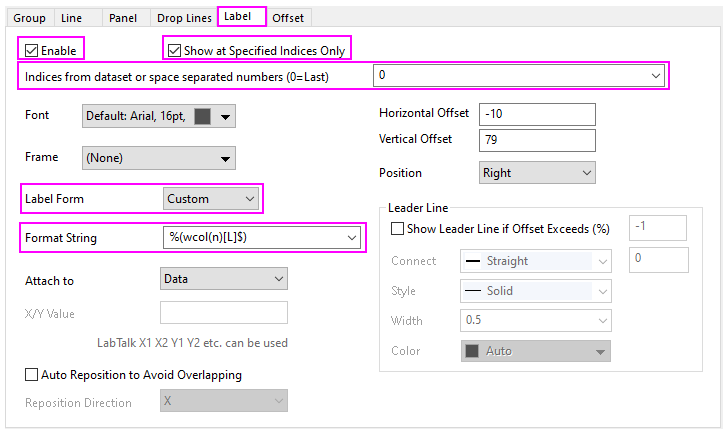
Task: Click the leader line offset percent field
Action: (x=657, y=228)
